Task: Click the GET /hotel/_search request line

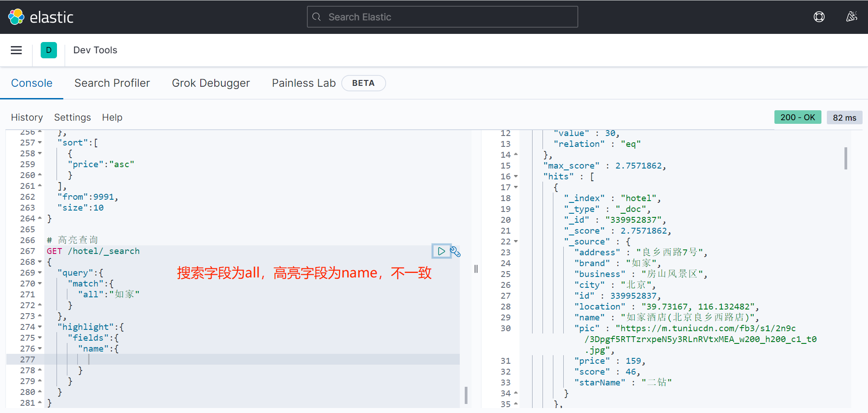Action: (93, 251)
